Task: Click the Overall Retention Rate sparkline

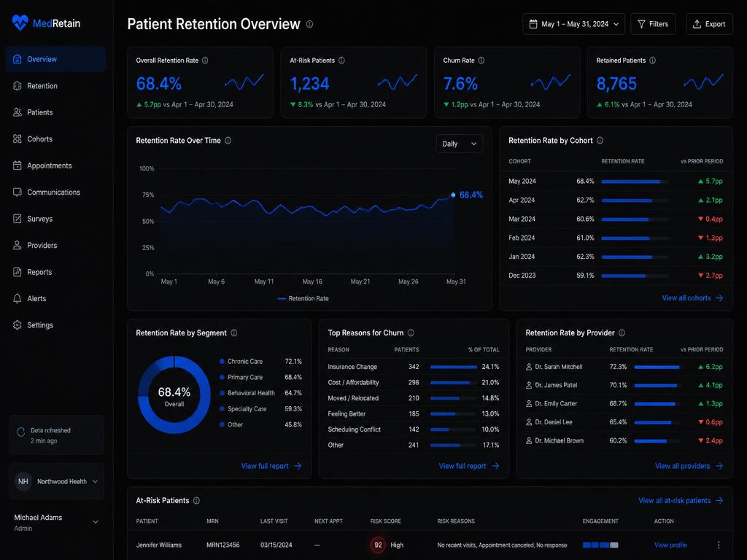Action: 244,82
